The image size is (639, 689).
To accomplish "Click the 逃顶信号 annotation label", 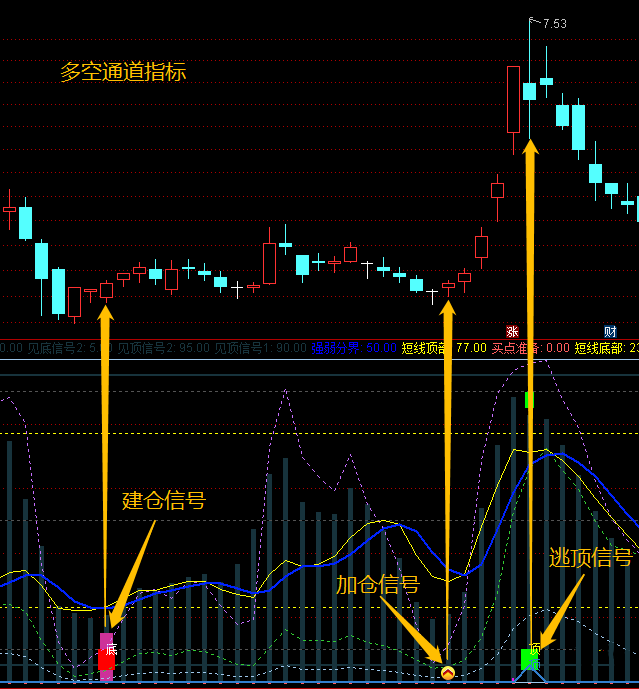I will pos(590,557).
